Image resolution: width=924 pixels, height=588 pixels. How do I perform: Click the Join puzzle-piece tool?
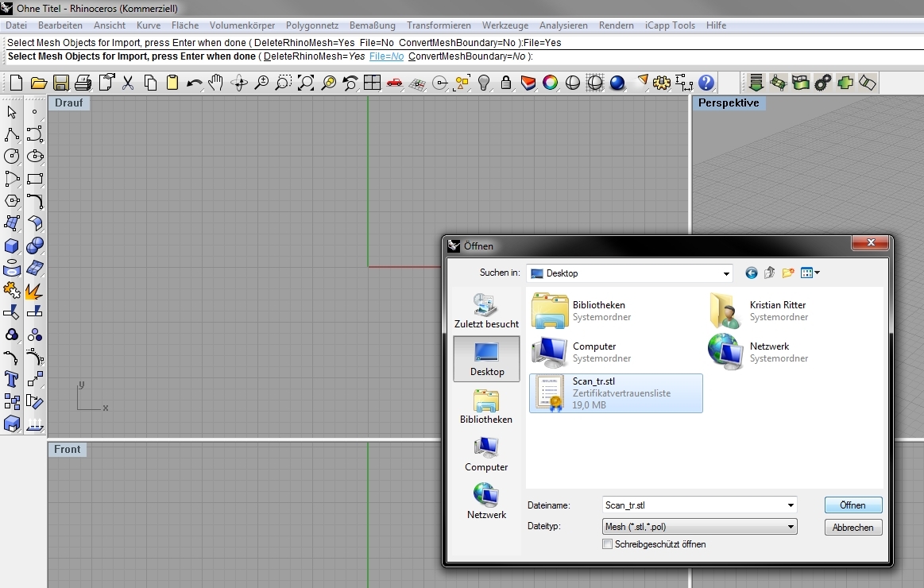point(12,291)
